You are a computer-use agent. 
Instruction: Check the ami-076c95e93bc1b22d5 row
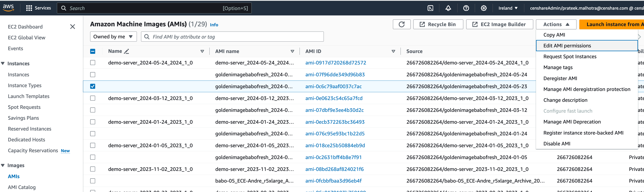click(93, 134)
